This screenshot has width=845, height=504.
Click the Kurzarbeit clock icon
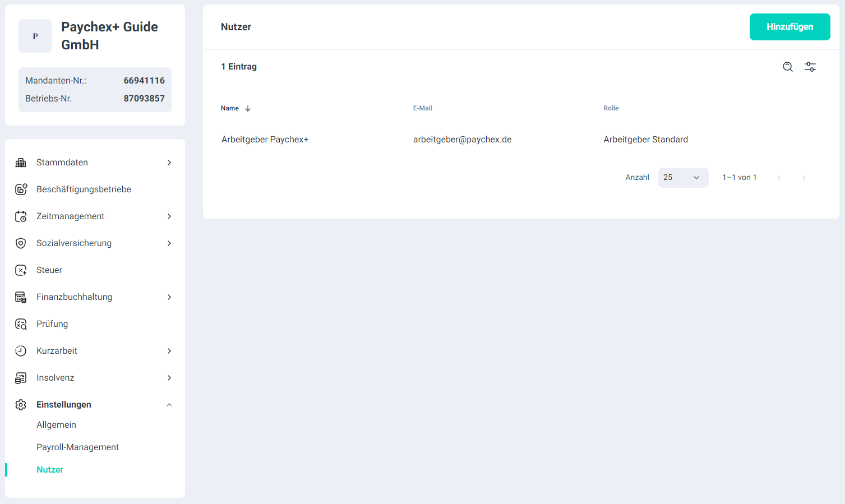(21, 351)
